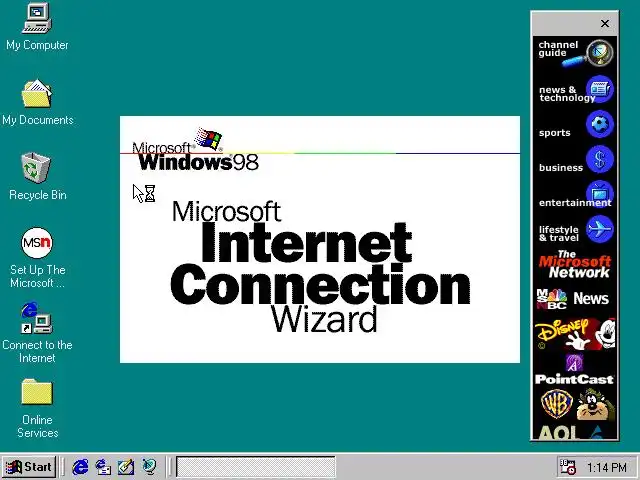Launch Internet Explorer from Quick Launch

[x=80, y=467]
